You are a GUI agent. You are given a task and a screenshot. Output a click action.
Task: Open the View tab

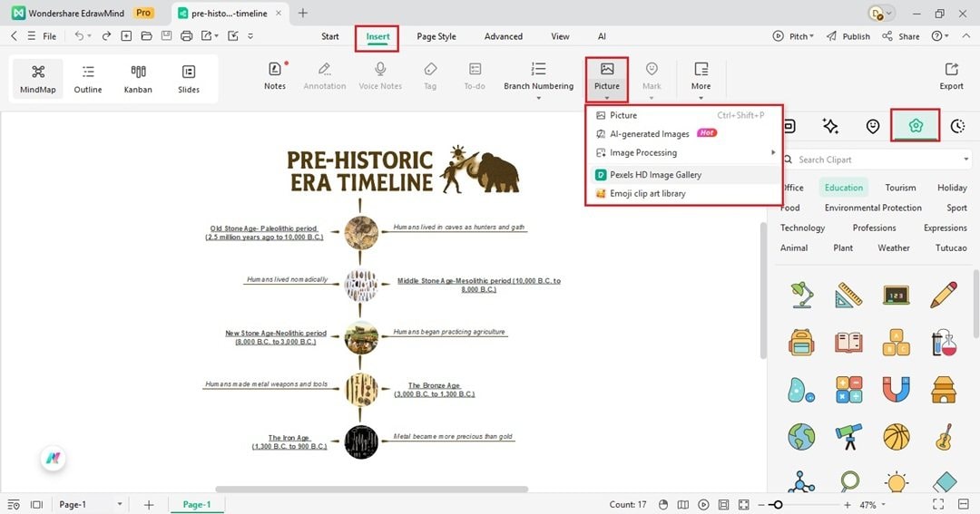click(560, 36)
